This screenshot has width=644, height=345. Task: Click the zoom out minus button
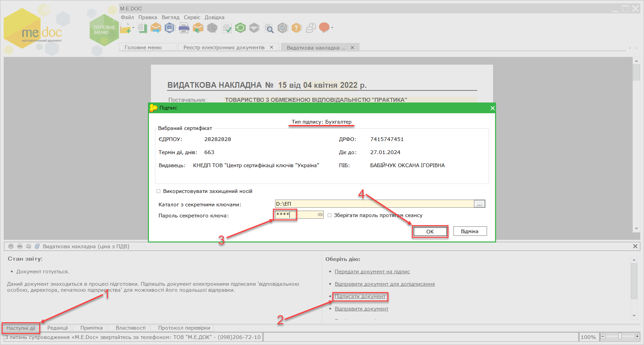coord(603,336)
